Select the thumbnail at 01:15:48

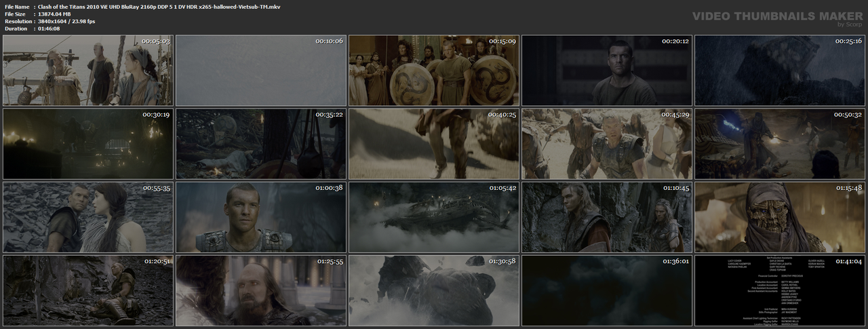click(x=778, y=217)
